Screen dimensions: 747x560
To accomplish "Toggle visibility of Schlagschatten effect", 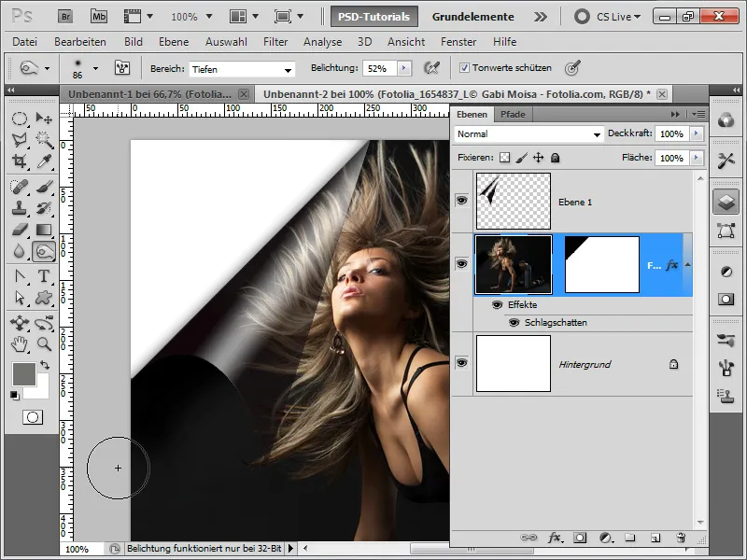I will 514,323.
